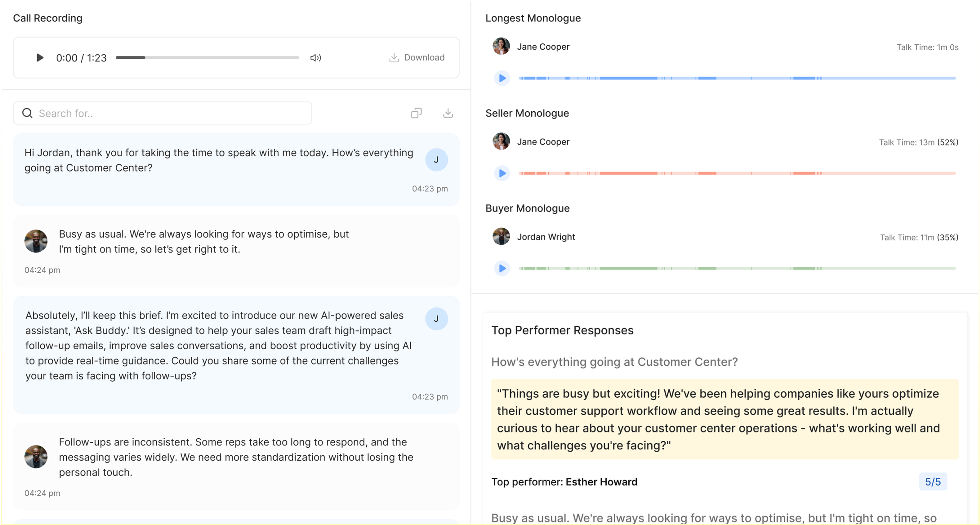Seek within the red Seller Monologue timeline
This screenshot has height=525, width=980.
(x=737, y=173)
